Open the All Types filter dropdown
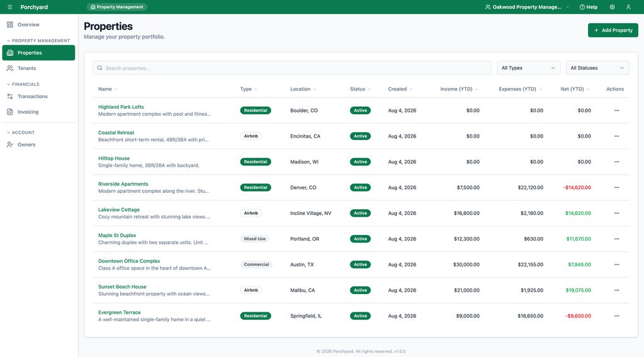Screen dimensions: 644x357 528,68
